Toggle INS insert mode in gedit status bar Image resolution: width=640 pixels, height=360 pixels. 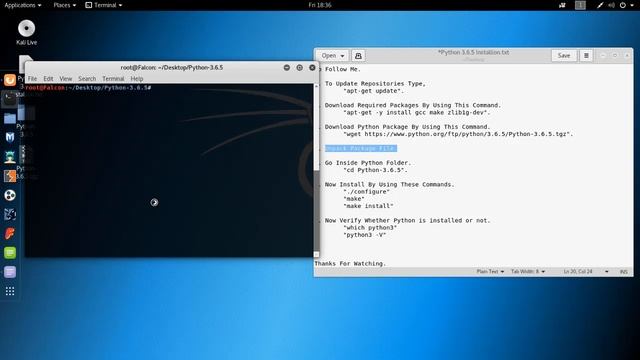pos(624,271)
